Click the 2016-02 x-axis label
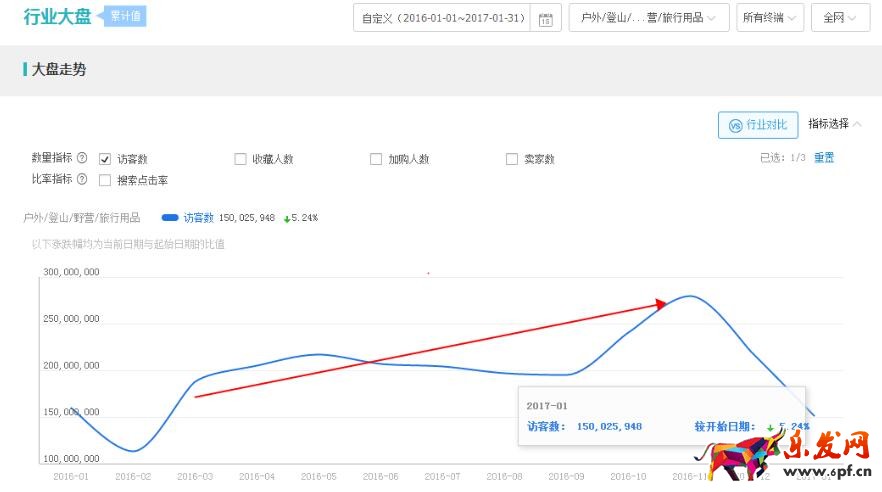The width and height of the screenshot is (882, 492). [133, 476]
